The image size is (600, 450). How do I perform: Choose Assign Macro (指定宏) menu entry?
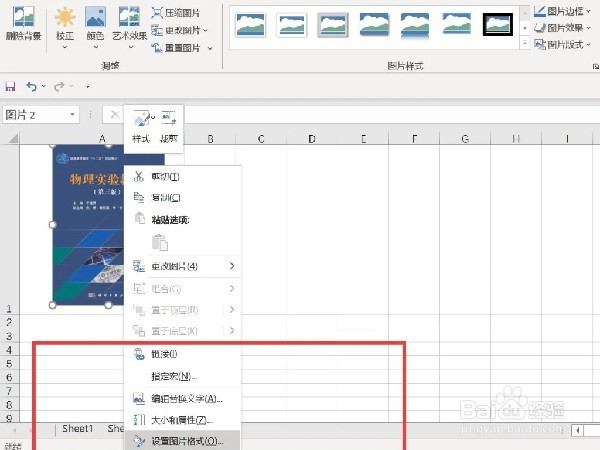183,377
